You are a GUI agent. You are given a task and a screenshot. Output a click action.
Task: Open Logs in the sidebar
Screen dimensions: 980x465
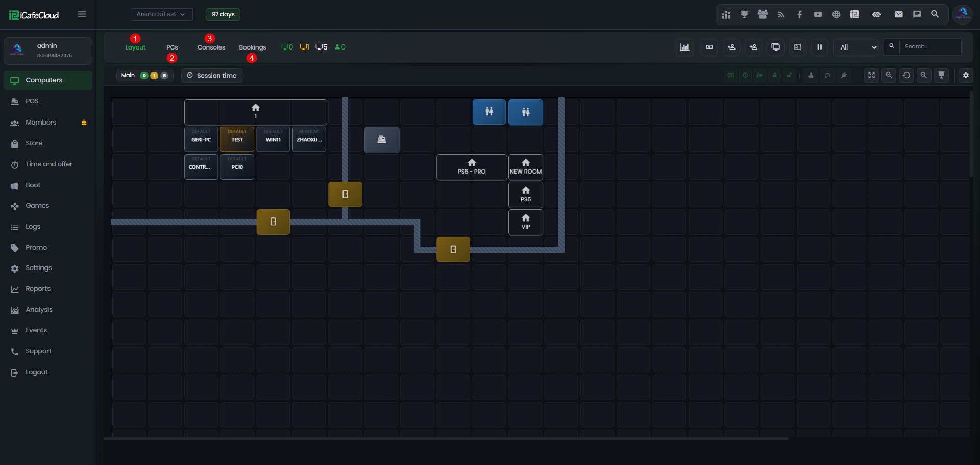pyautogui.click(x=48, y=227)
